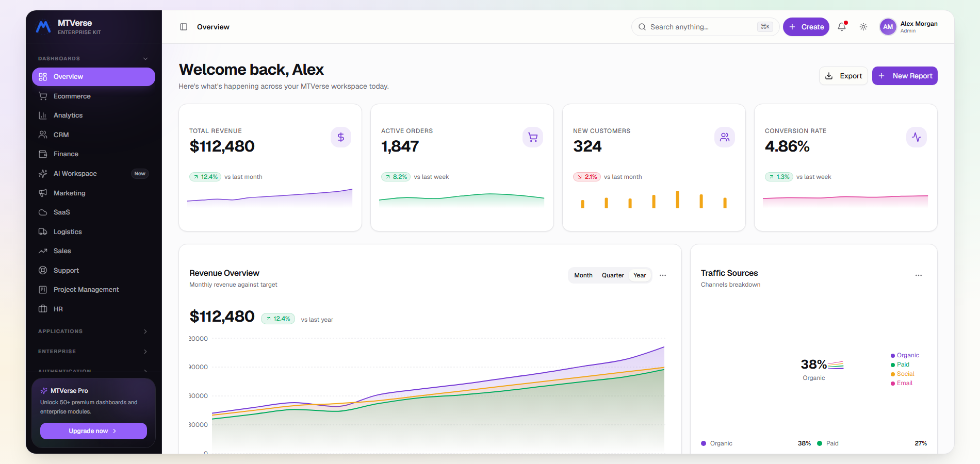Open CRM in the sidebar
980x464 pixels.
pos(93,135)
